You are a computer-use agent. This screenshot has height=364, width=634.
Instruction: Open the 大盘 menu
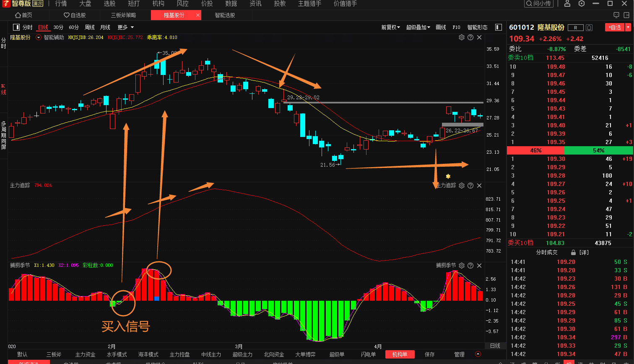click(x=86, y=4)
